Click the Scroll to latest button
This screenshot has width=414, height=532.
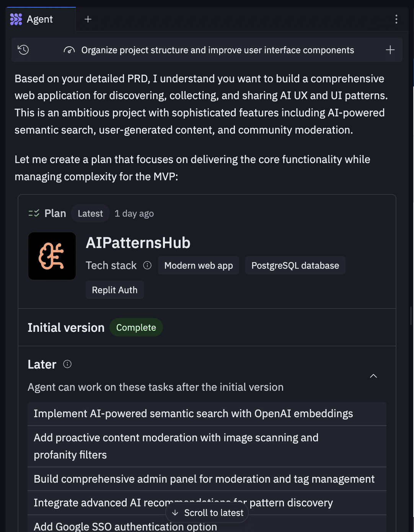(x=207, y=513)
